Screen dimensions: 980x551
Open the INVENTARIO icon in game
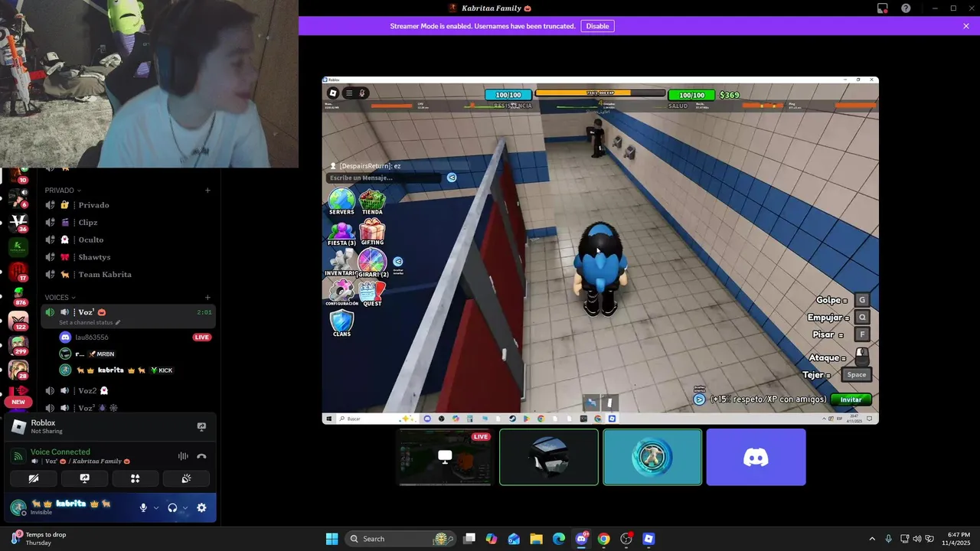341,262
